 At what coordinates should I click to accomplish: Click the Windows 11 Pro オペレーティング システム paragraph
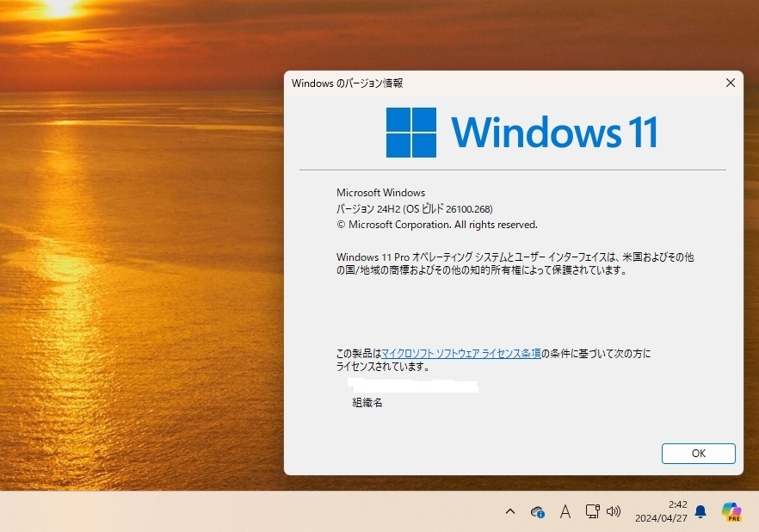coord(515,263)
